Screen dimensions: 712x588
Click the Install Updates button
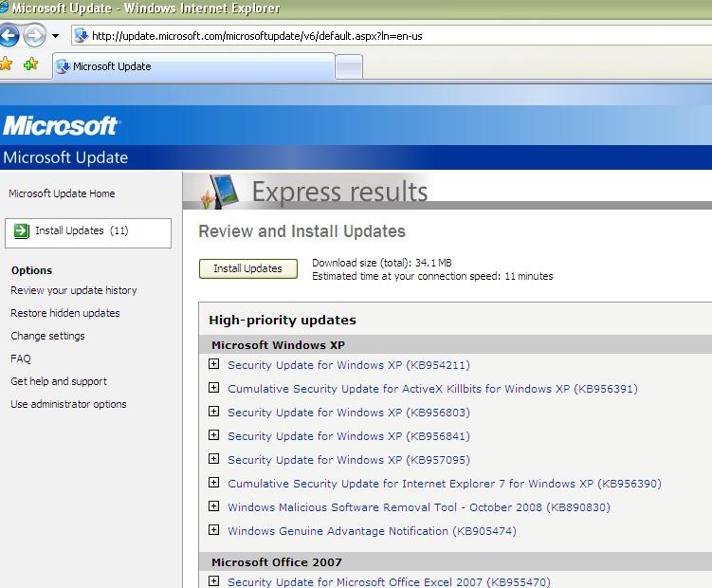pyautogui.click(x=248, y=268)
